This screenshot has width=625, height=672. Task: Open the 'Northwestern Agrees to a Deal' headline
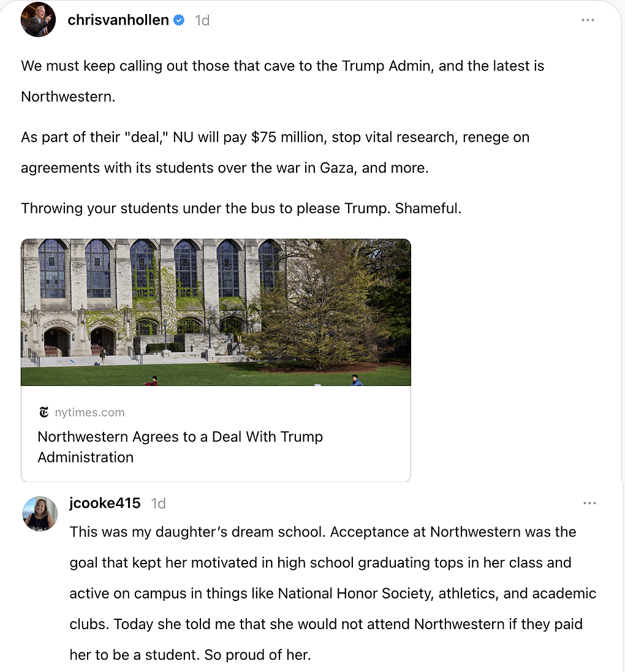(180, 447)
